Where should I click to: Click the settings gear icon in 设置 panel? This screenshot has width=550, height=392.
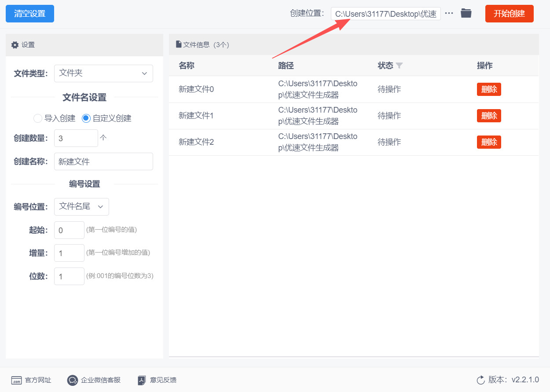pyautogui.click(x=15, y=45)
